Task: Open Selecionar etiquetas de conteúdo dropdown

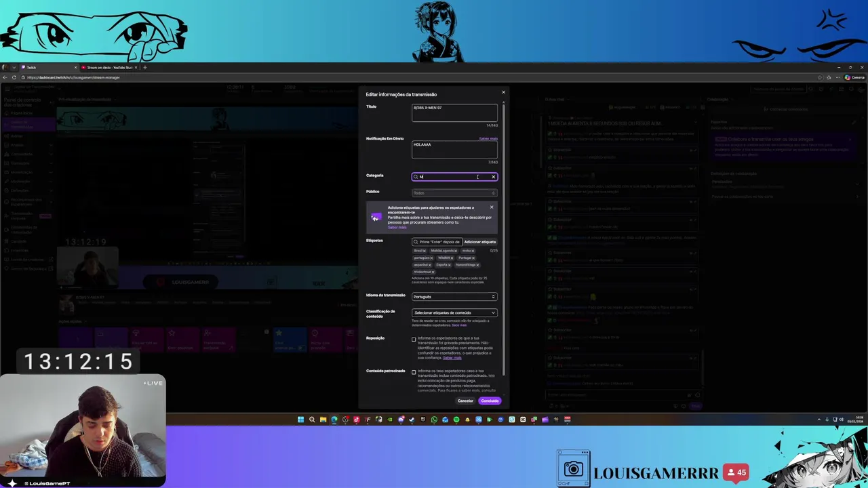Action: click(x=454, y=312)
